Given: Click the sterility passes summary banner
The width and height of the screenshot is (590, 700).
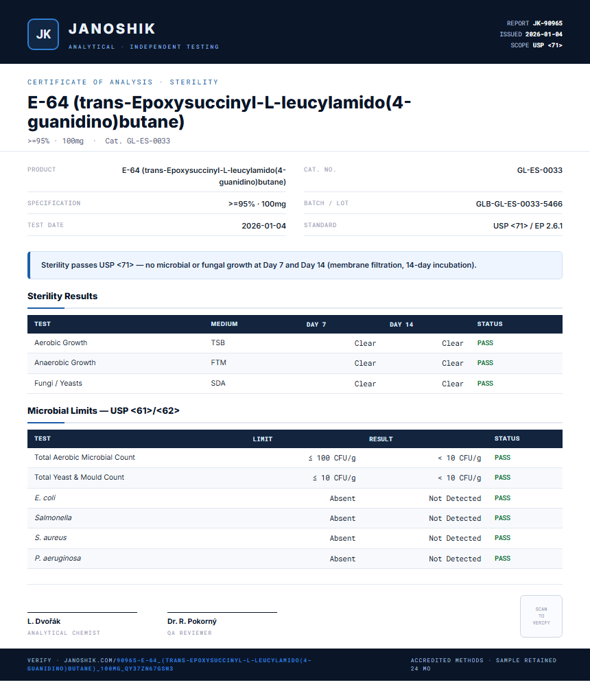Looking at the screenshot, I should 294,265.
